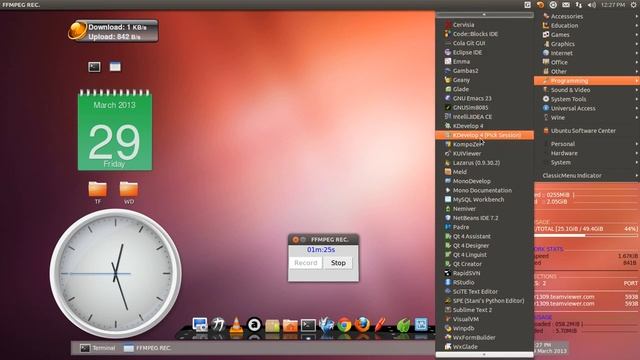
Task: Launch MonoDevelop
Action: [484, 181]
